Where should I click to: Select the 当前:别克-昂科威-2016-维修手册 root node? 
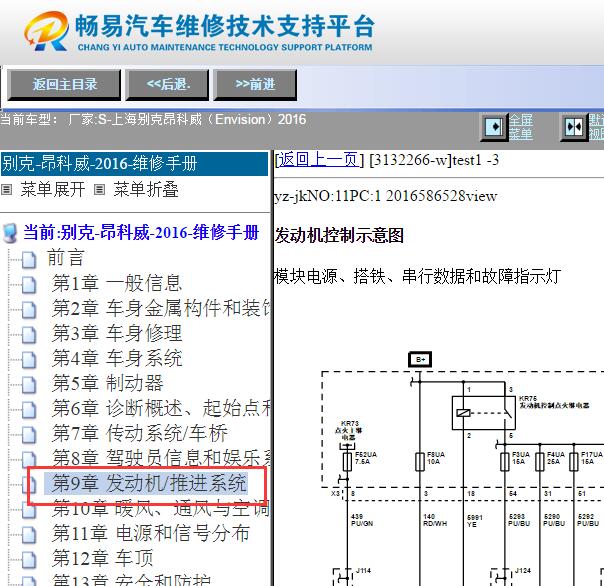141,233
